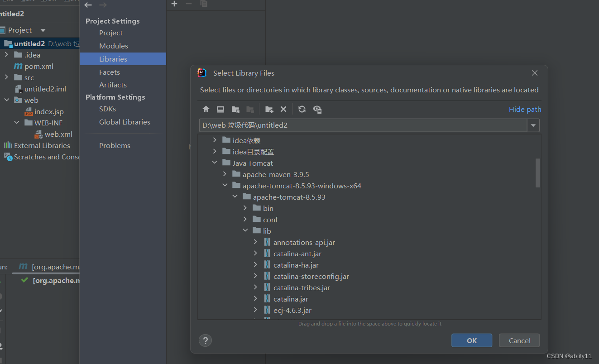Image resolution: width=599 pixels, height=364 pixels.
Task: Expand the bin folder
Action: 245,208
